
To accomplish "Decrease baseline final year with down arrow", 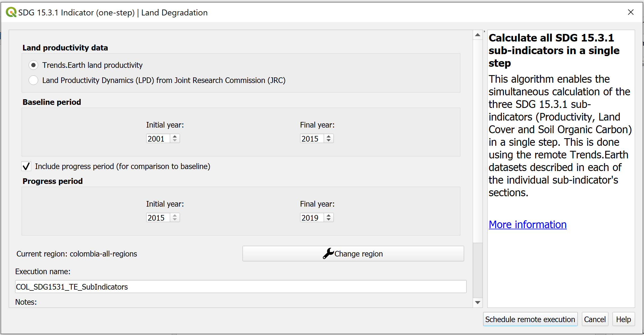I will pos(328,140).
